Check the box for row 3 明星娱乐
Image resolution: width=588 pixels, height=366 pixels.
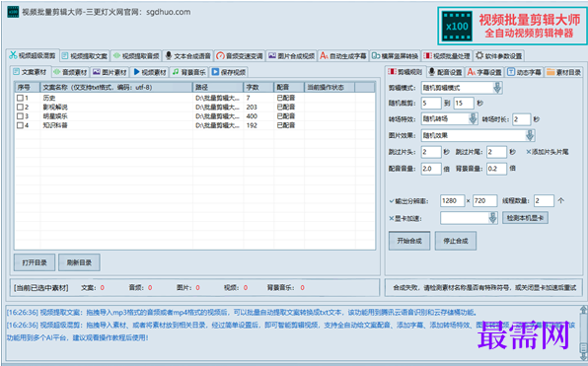(20, 116)
